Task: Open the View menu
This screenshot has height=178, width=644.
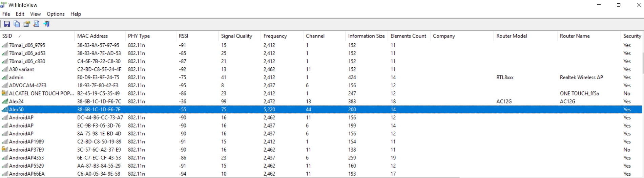Action: tap(35, 14)
